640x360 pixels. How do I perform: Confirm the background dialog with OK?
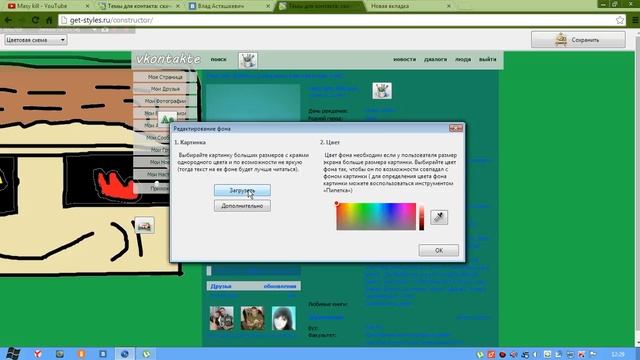click(439, 250)
